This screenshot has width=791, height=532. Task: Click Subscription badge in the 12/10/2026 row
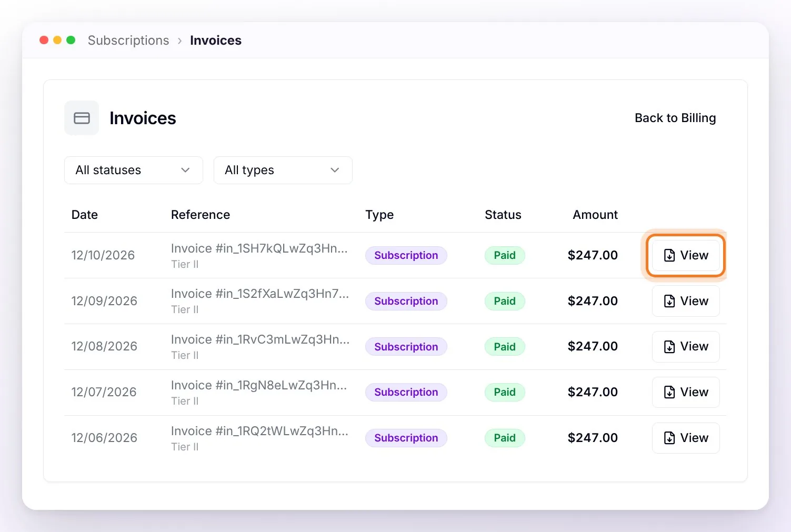point(406,255)
